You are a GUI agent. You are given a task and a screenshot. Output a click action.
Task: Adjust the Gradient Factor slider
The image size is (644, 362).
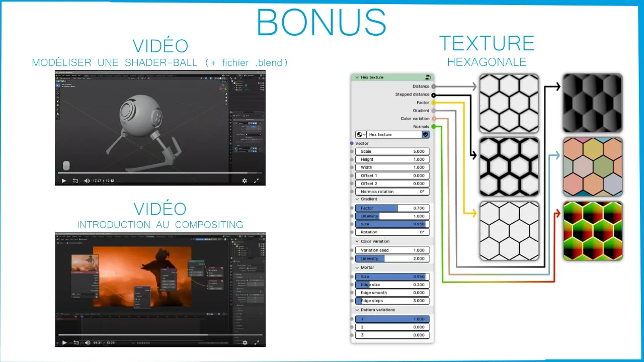point(392,208)
